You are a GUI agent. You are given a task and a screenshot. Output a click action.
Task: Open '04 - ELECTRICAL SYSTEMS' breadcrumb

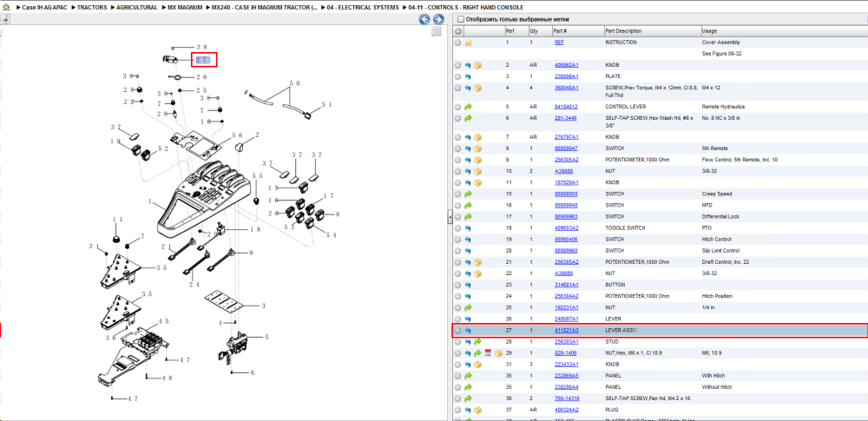point(363,8)
